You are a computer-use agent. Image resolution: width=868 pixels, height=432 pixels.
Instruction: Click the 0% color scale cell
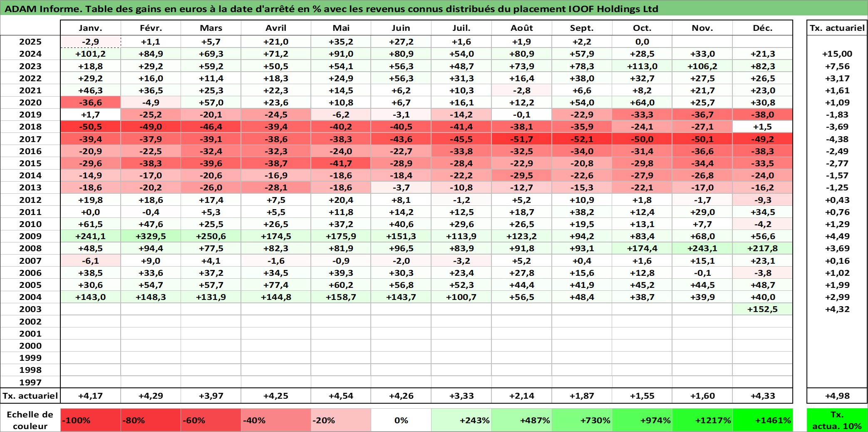point(401,420)
